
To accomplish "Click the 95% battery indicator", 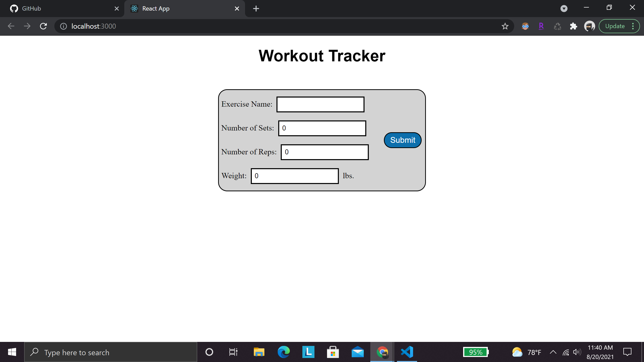I will (475, 352).
